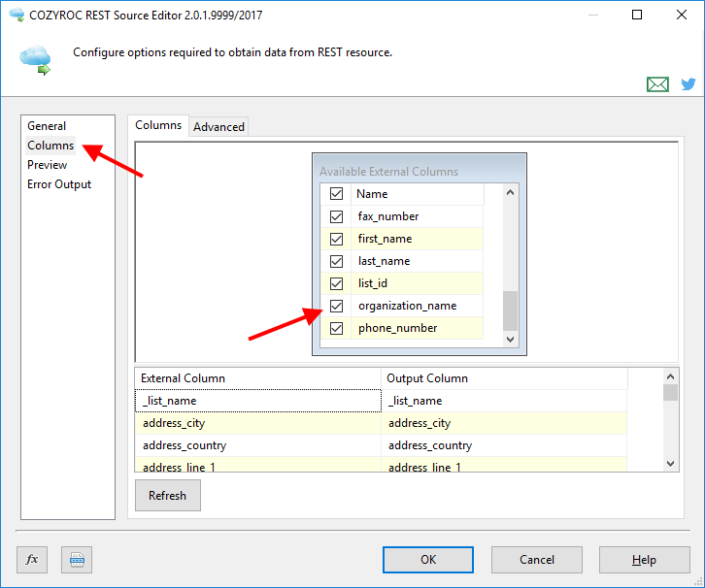Click the External Column header
The width and height of the screenshot is (705, 588).
coord(258,378)
